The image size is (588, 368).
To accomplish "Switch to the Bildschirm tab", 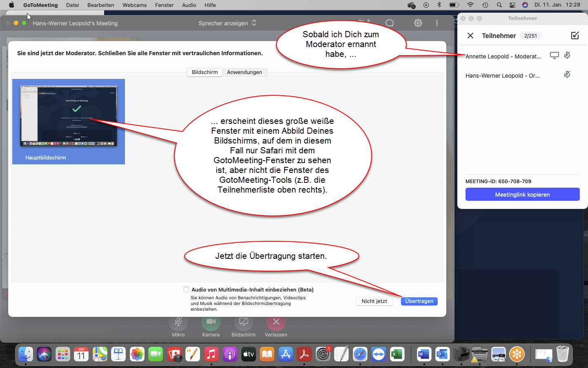I will [x=205, y=72].
